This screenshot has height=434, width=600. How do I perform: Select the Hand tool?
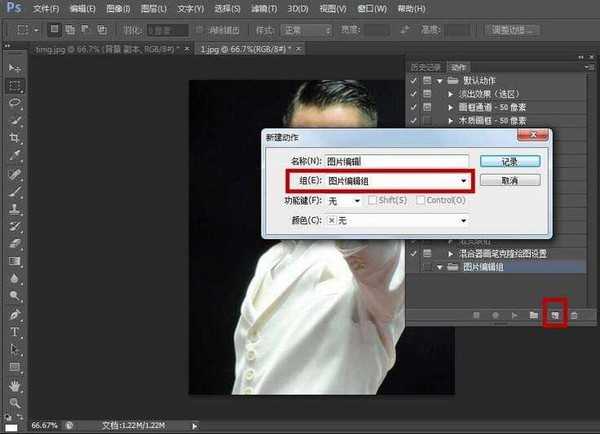(x=15, y=384)
